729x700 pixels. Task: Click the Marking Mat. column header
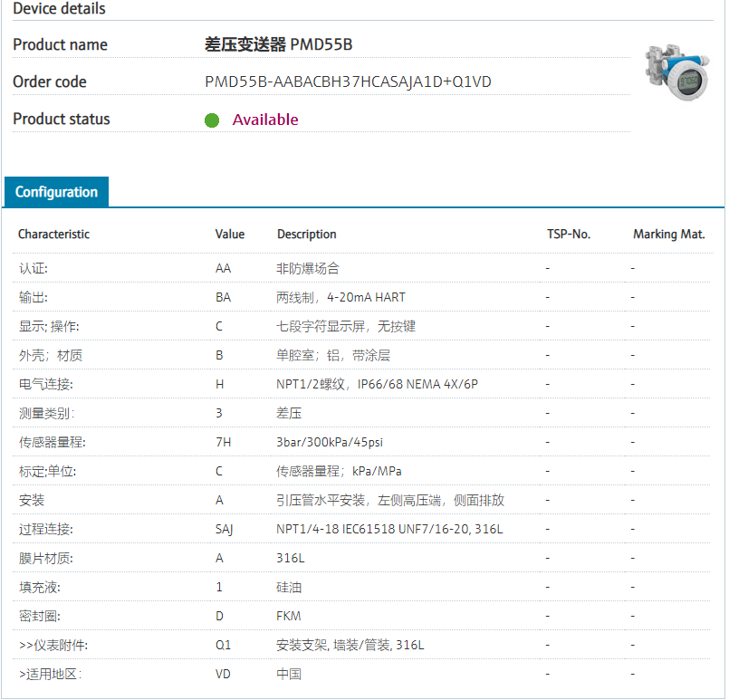pyautogui.click(x=668, y=234)
